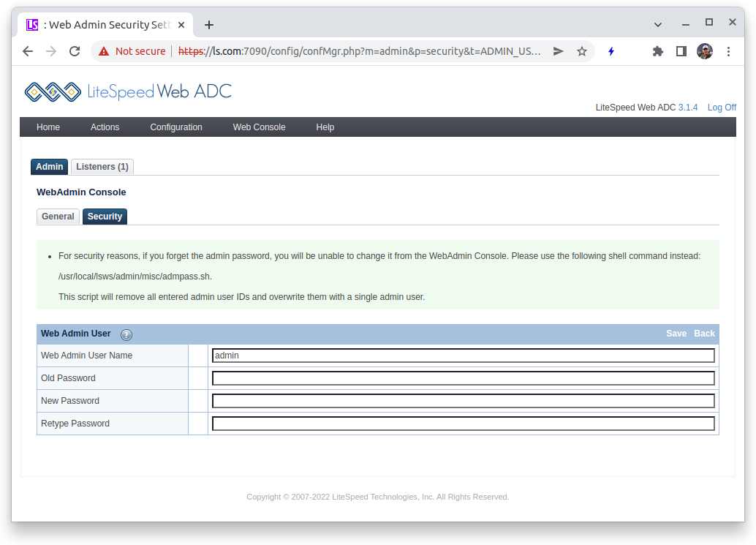
Task: Click the 'Old Password' label
Action: click(x=68, y=378)
